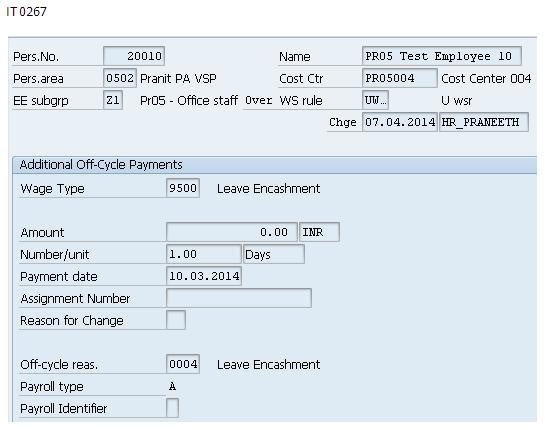Click the Wage Type field 9500
The height and width of the screenshot is (430, 545).
[183, 188]
